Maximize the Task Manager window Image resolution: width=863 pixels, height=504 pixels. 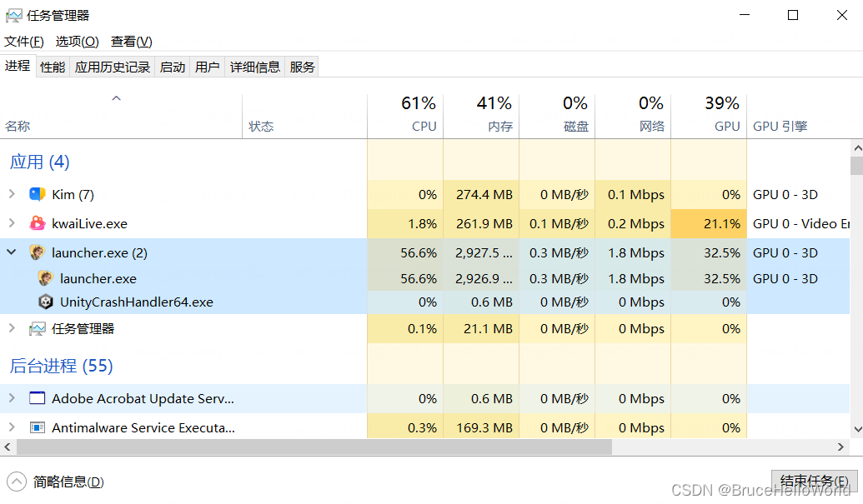pos(793,15)
